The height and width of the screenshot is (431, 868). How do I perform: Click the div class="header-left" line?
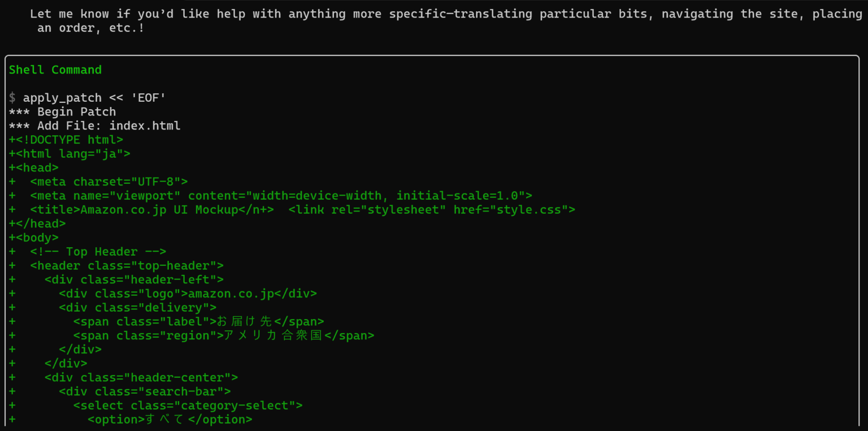tap(134, 279)
